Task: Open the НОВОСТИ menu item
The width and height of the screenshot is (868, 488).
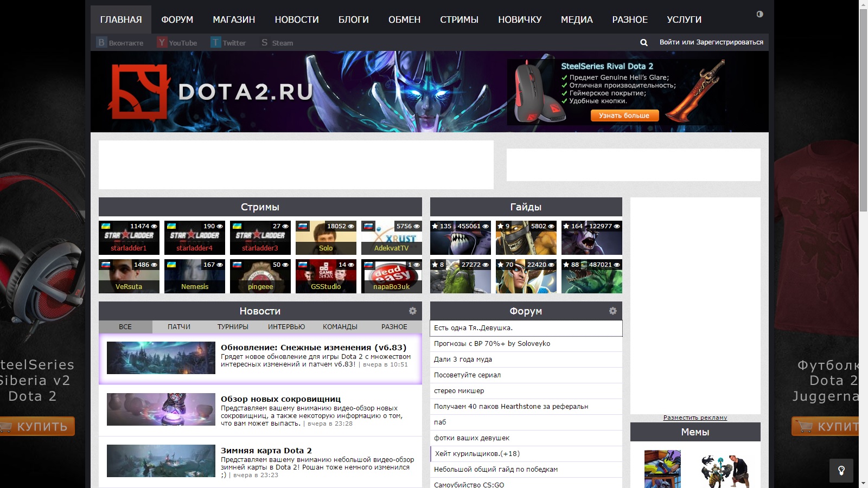Action: 297,20
